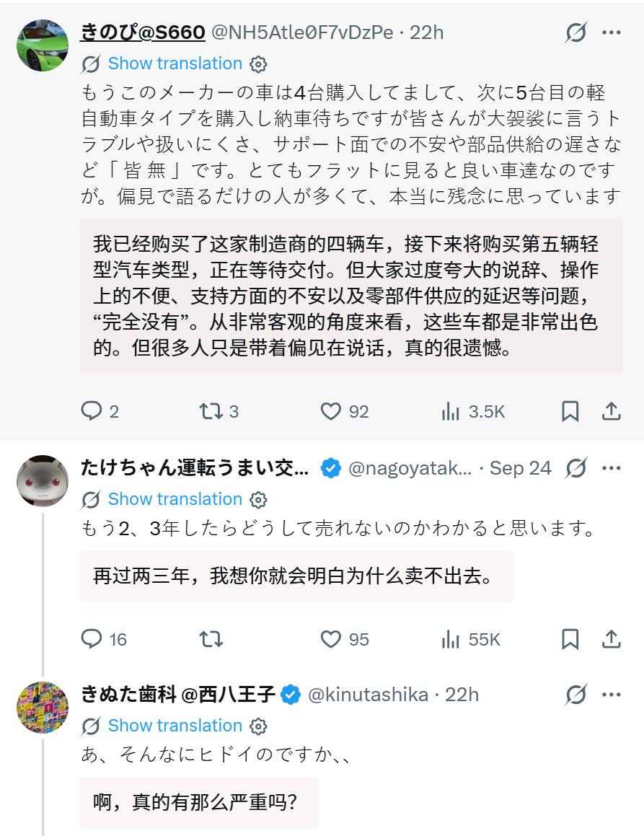Click green car avatar of きのぴ@S660
Viewport: 644px width, 836px height.
point(43,45)
